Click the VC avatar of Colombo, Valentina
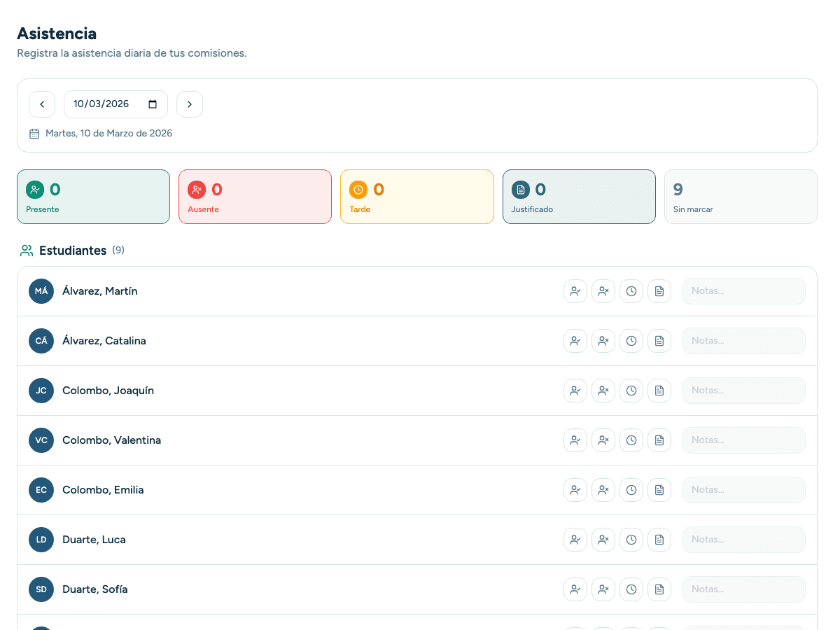 tap(41, 440)
